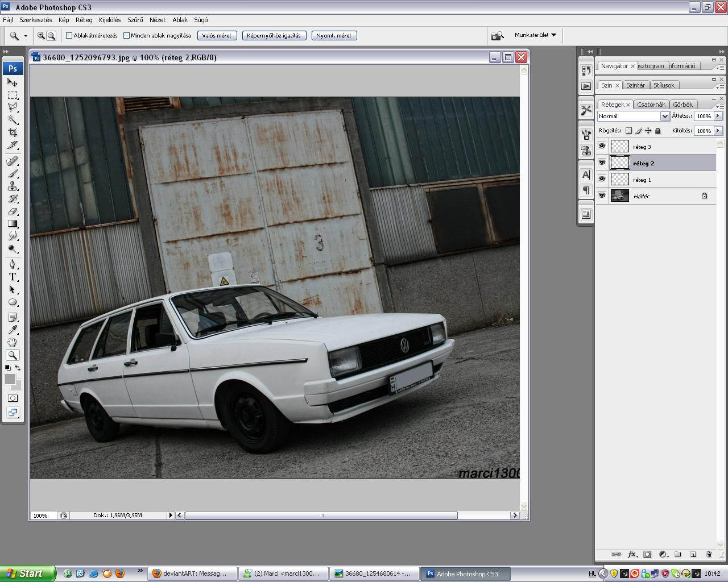This screenshot has width=728, height=582.
Task: Open the Munkaterület workspace dropdown
Action: tap(535, 35)
